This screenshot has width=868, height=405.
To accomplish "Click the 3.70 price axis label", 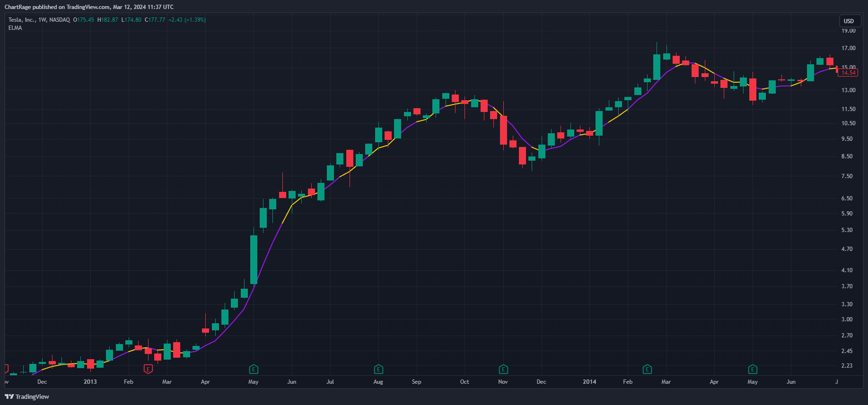I will click(x=847, y=286).
